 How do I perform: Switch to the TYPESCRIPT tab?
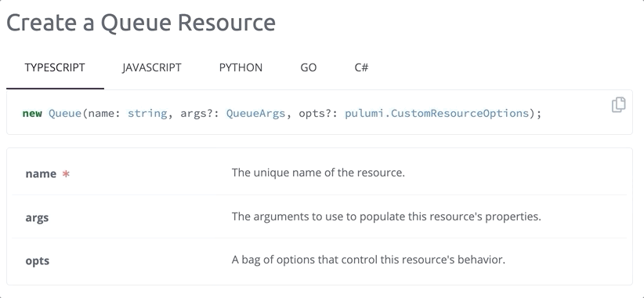tap(55, 67)
